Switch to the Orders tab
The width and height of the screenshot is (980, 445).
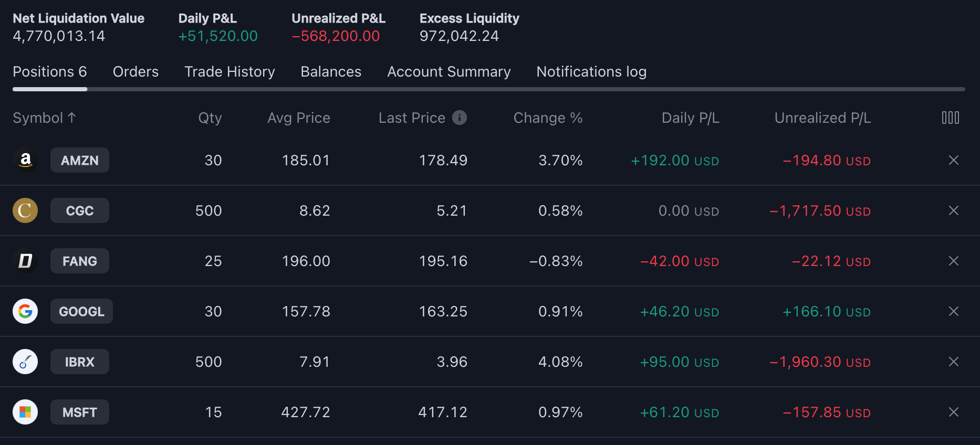pyautogui.click(x=135, y=71)
